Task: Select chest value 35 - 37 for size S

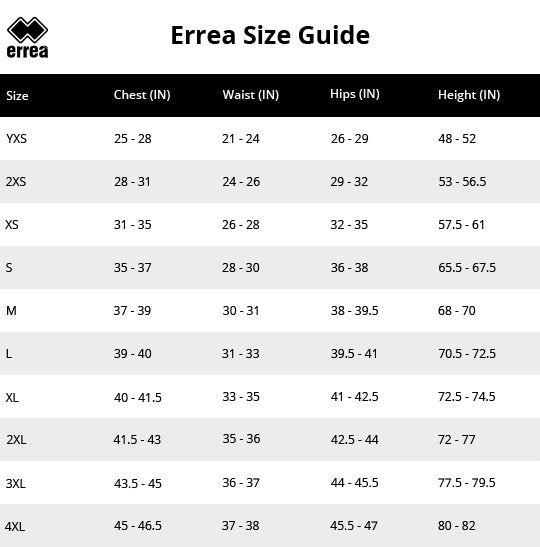Action: coord(133,268)
